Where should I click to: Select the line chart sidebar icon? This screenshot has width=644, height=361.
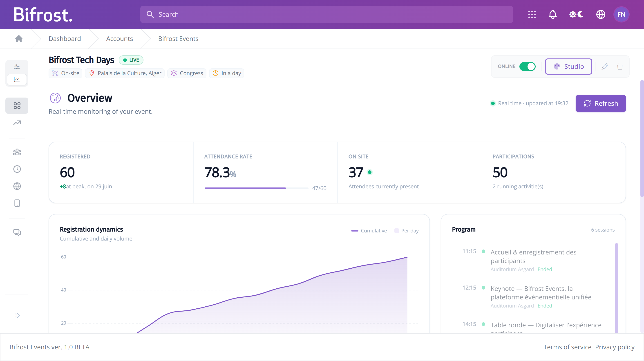[x=17, y=79]
